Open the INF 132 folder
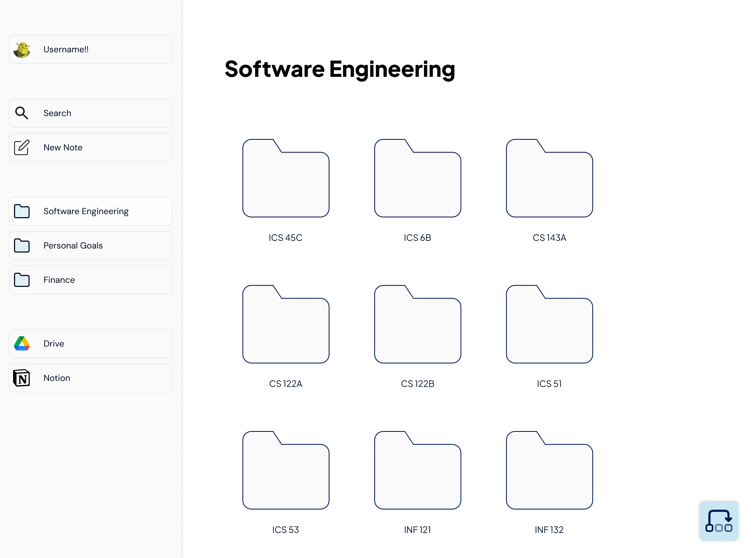This screenshot has height=558, width=756. [x=550, y=470]
